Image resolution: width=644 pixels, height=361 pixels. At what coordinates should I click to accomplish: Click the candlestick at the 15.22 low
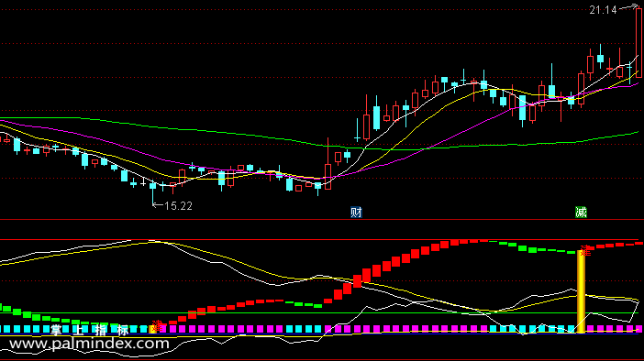153,191
